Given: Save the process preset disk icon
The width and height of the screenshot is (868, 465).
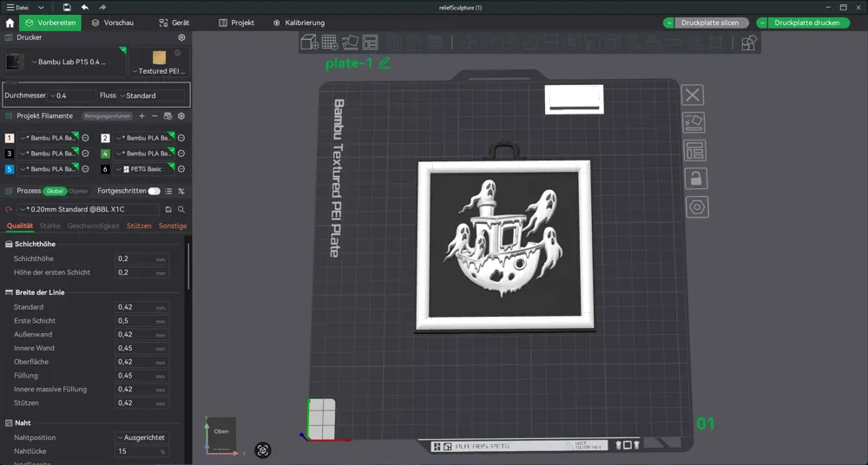Looking at the screenshot, I should (168, 210).
